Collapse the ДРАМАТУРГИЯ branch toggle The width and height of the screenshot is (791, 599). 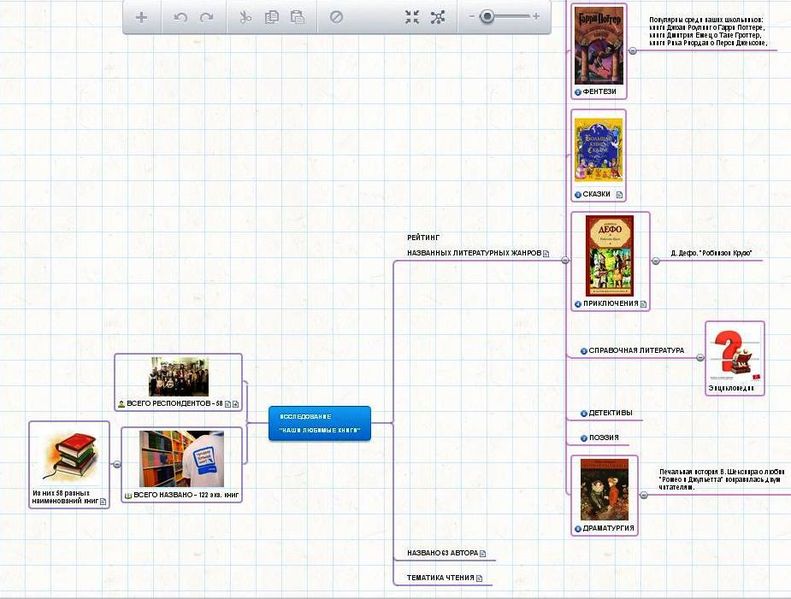[x=644, y=495]
